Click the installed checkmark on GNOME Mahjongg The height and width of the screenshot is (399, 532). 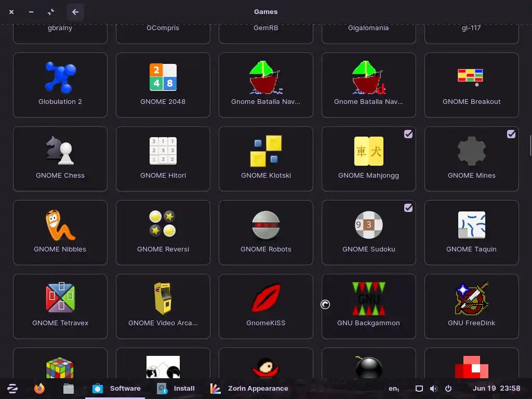(x=408, y=134)
